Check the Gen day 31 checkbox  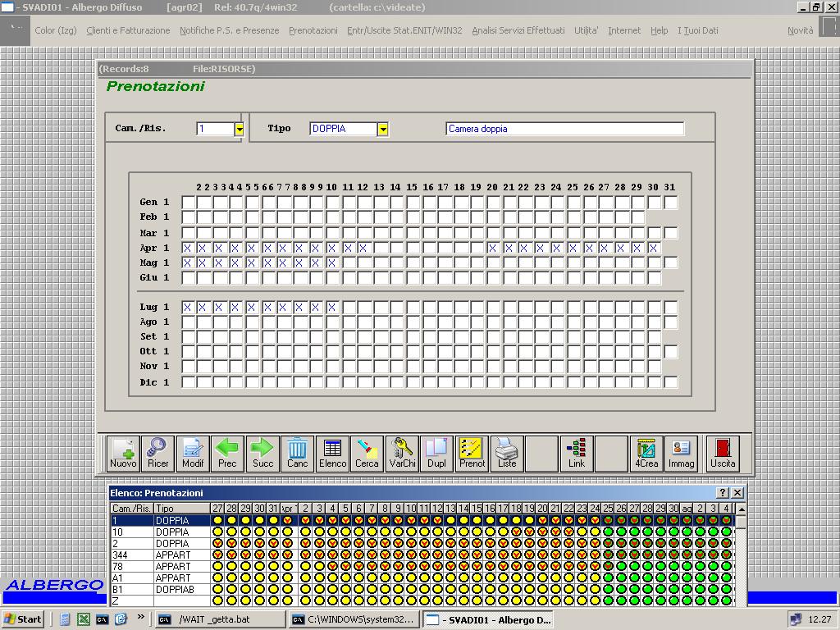(671, 203)
